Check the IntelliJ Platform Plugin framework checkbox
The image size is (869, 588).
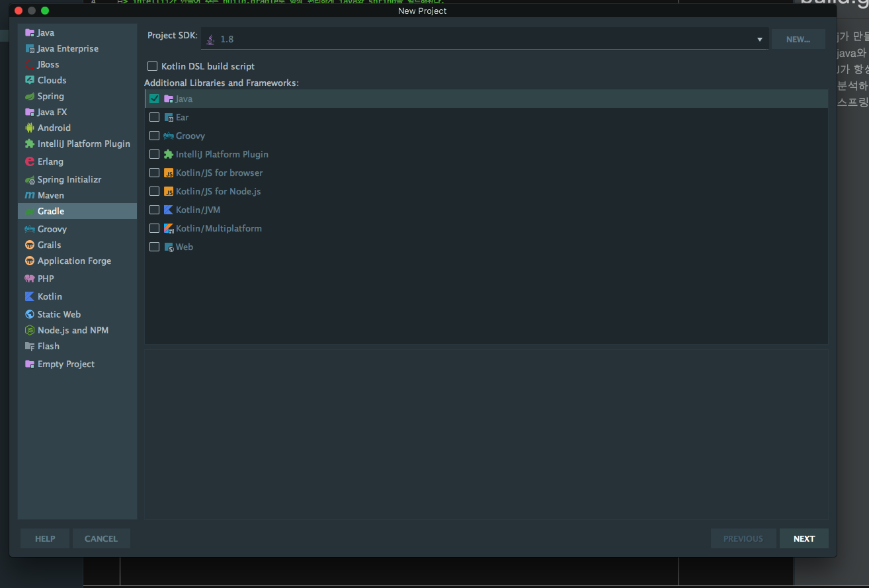click(x=154, y=154)
